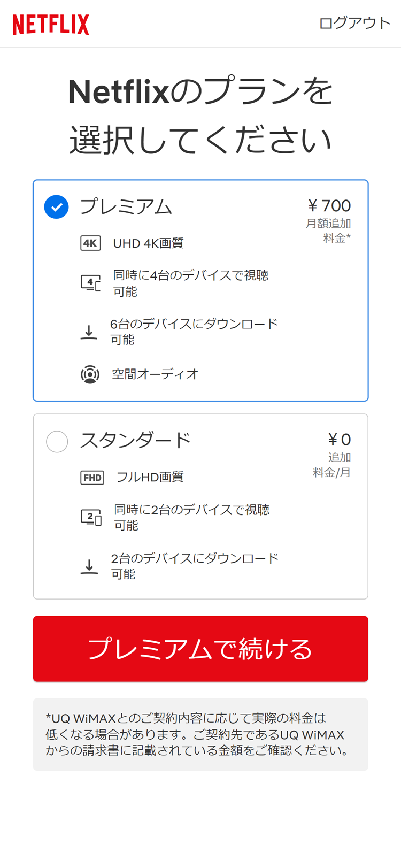Screen dimensions: 401x868
Task: Click the スタンダード plan title
Action: point(135,440)
